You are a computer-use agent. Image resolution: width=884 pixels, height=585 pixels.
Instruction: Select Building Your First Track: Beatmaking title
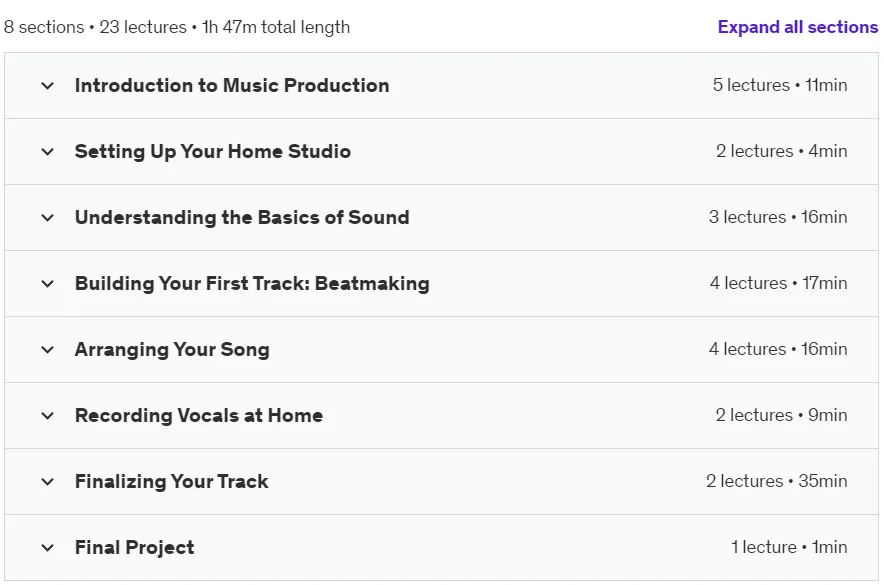pyautogui.click(x=252, y=283)
